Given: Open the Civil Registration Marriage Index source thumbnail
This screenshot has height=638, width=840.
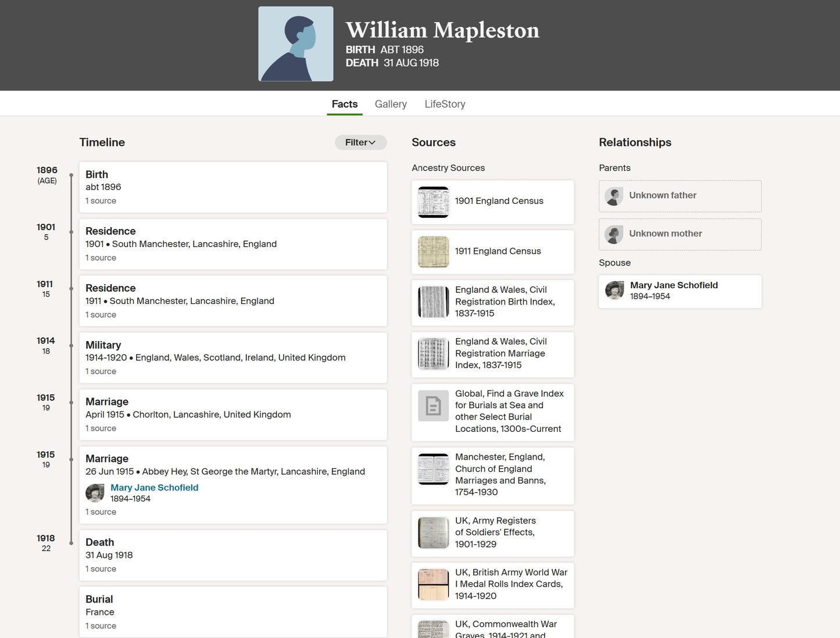Looking at the screenshot, I should point(433,354).
